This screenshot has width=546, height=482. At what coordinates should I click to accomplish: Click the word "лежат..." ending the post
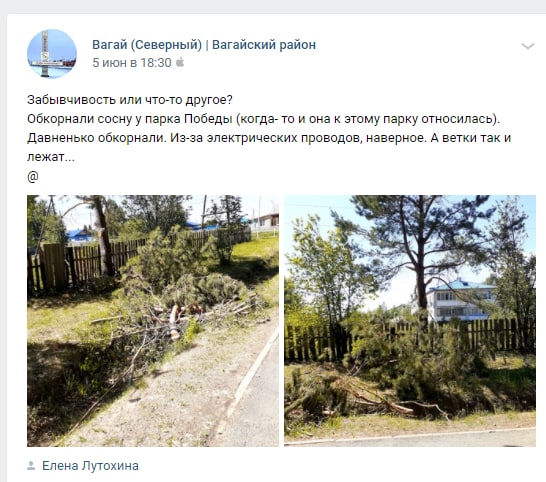51,157
